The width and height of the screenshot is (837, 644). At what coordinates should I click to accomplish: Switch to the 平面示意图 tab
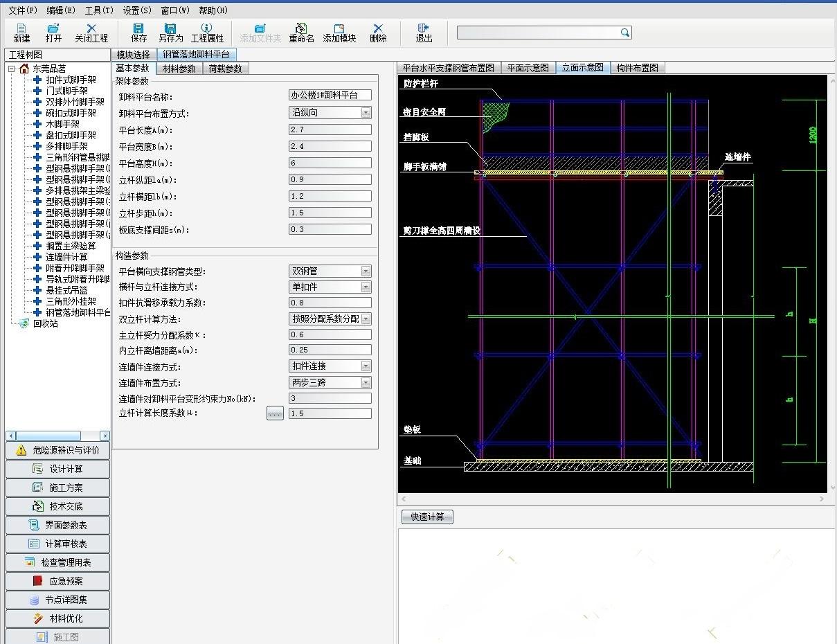[x=528, y=67]
